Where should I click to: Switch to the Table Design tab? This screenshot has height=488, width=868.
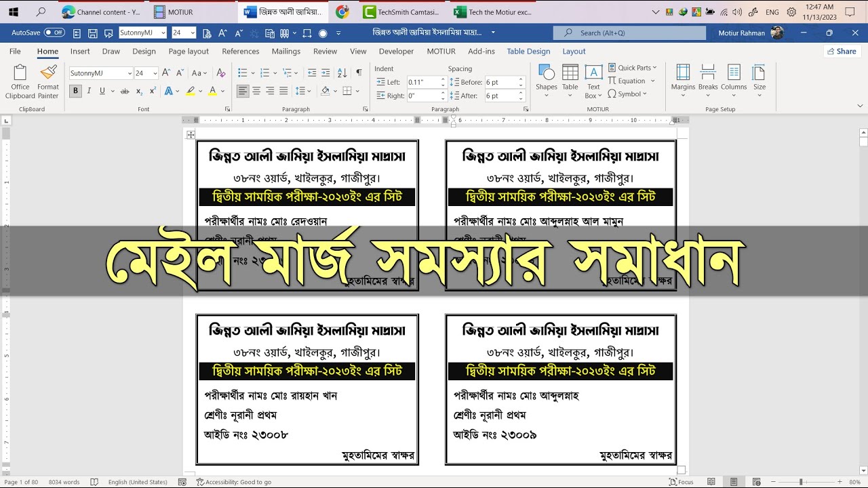(x=528, y=51)
